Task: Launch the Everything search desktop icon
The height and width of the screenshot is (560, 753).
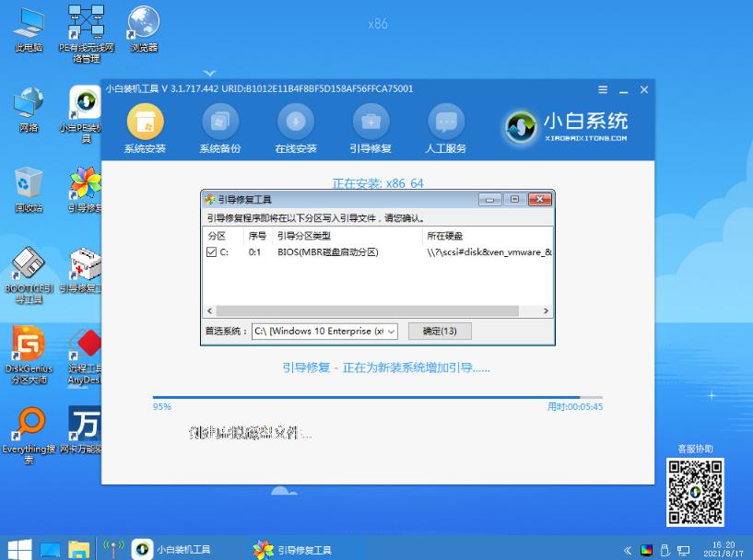Action: tap(29, 429)
